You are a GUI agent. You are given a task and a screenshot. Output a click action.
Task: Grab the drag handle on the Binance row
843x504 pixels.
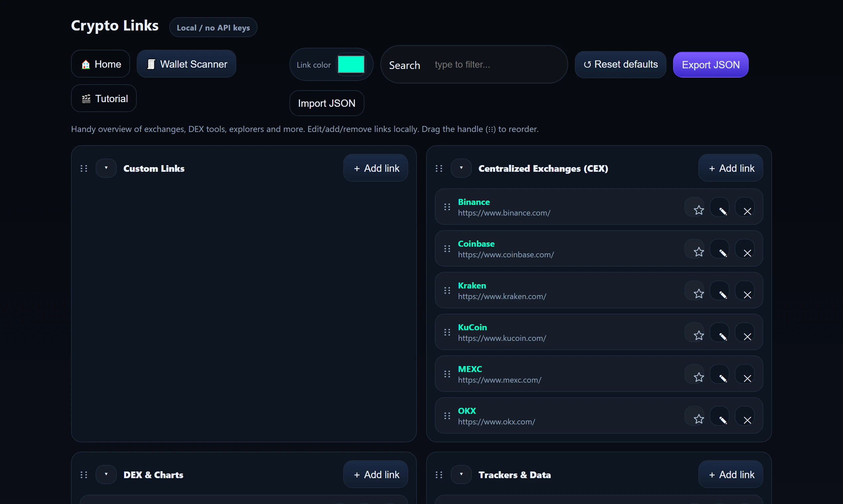coord(447,207)
